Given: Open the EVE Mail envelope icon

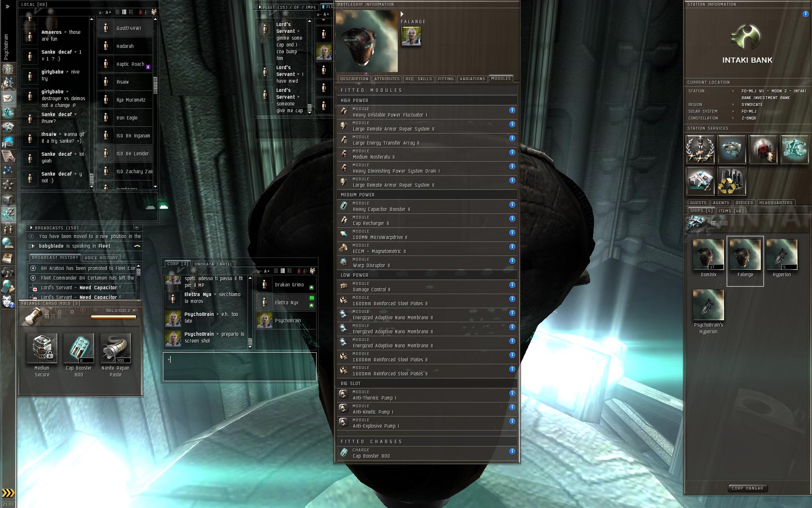Looking at the screenshot, I should tap(8, 98).
